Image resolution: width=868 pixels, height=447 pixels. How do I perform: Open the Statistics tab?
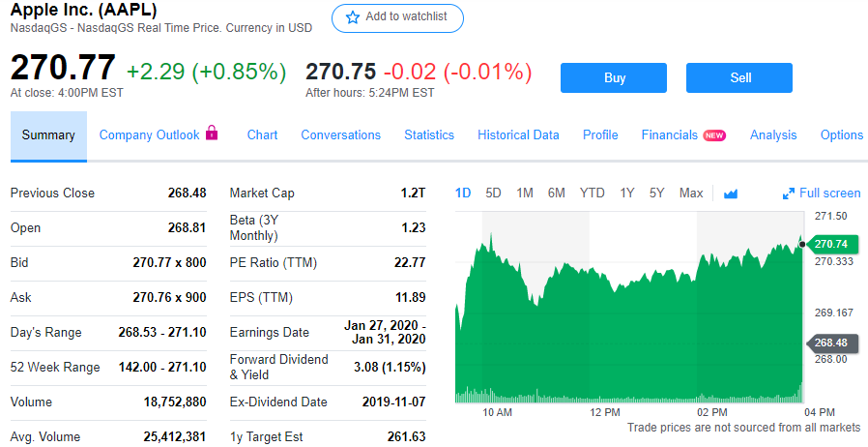[429, 135]
